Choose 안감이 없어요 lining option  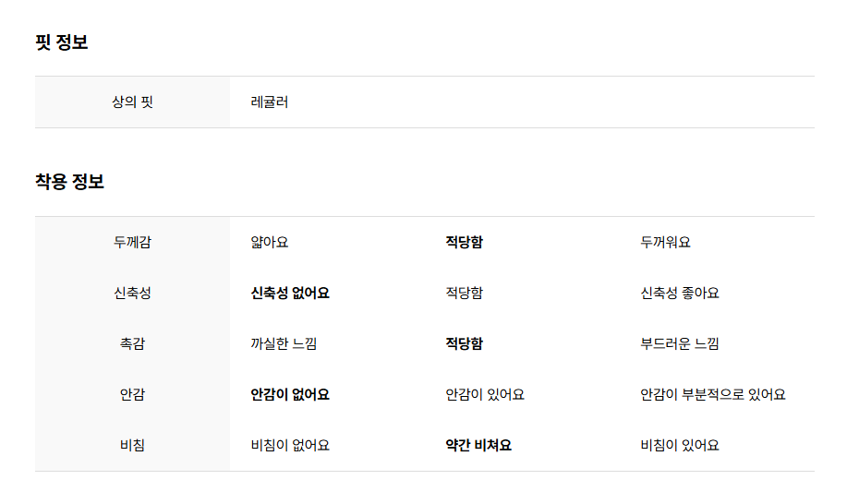290,395
